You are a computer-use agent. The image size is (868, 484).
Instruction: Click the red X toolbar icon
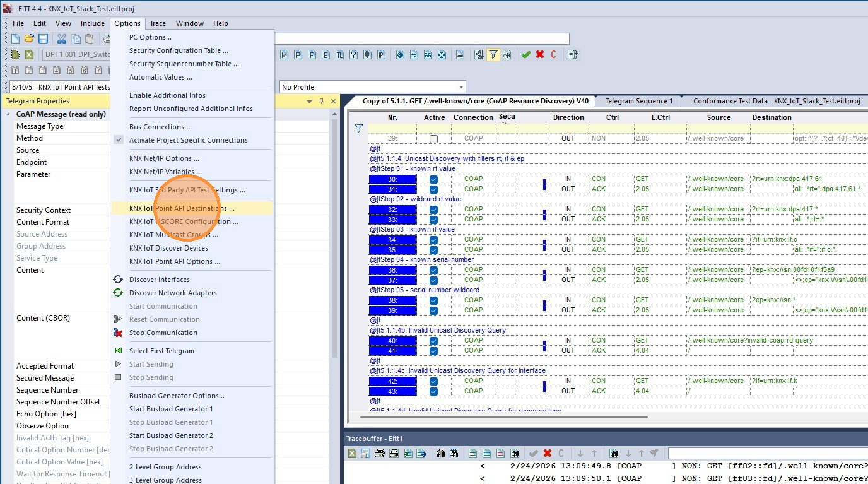pos(540,55)
